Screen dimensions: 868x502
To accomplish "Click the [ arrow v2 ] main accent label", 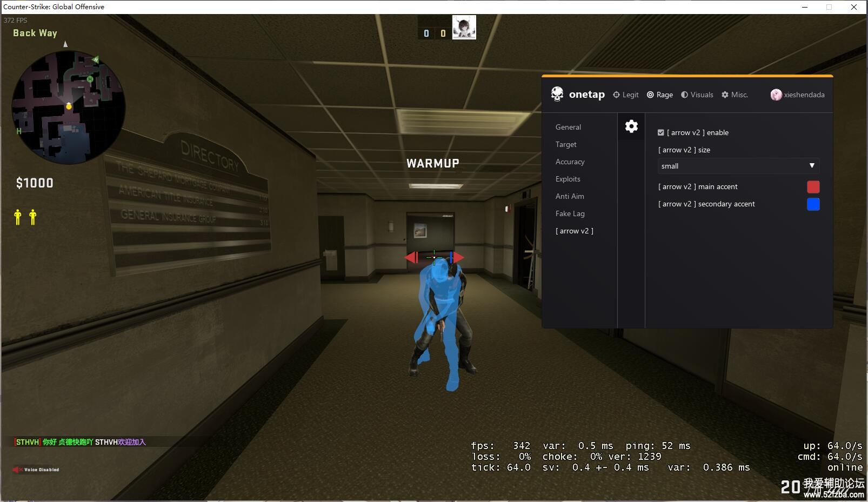I will click(697, 186).
